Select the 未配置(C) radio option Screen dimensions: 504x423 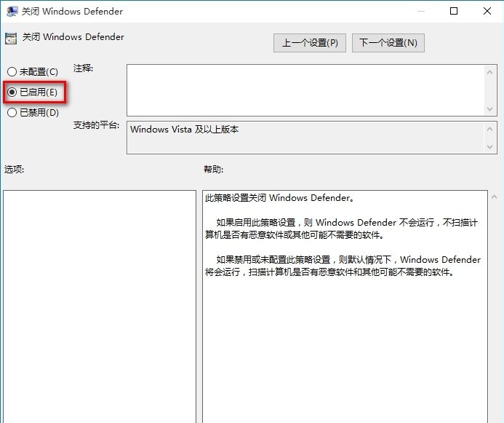pos(33,72)
